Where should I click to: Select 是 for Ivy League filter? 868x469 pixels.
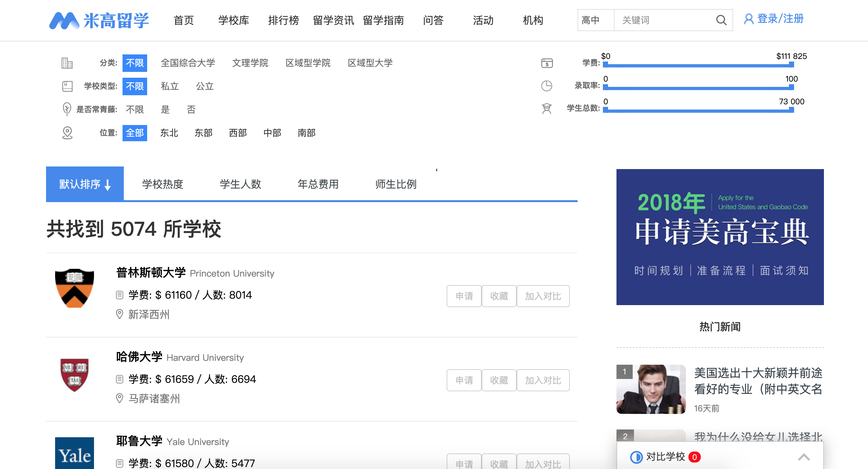tap(165, 109)
